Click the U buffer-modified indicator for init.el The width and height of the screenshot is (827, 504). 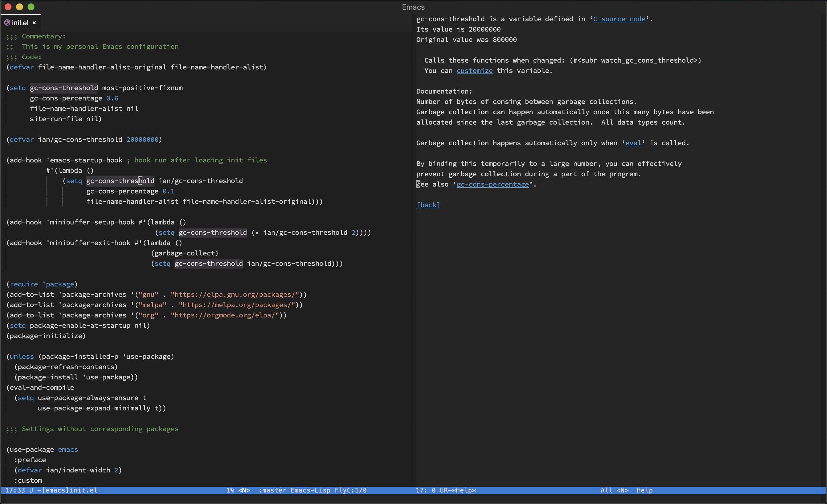pos(31,490)
